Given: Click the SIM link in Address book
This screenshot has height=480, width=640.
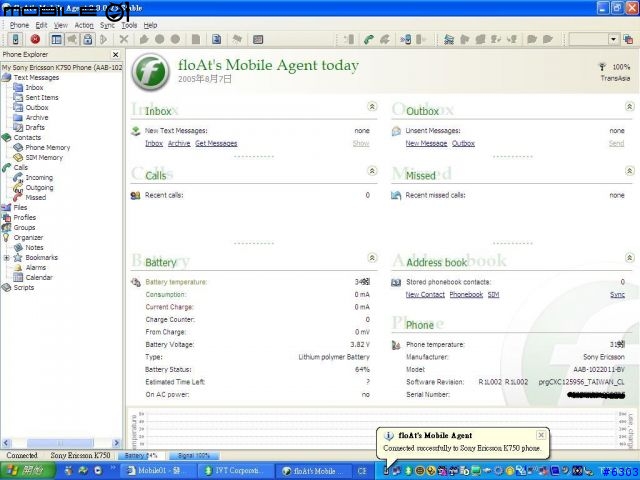Looking at the screenshot, I should tap(493, 294).
